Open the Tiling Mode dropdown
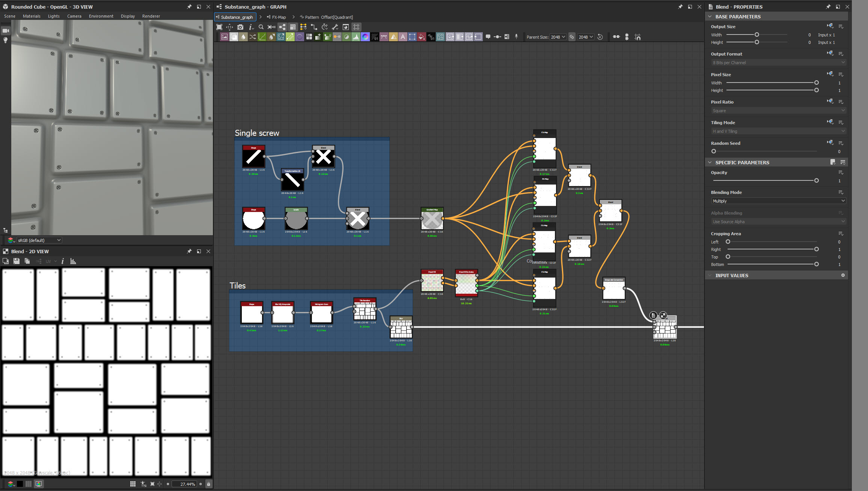Viewport: 868px width, 491px height. point(778,131)
